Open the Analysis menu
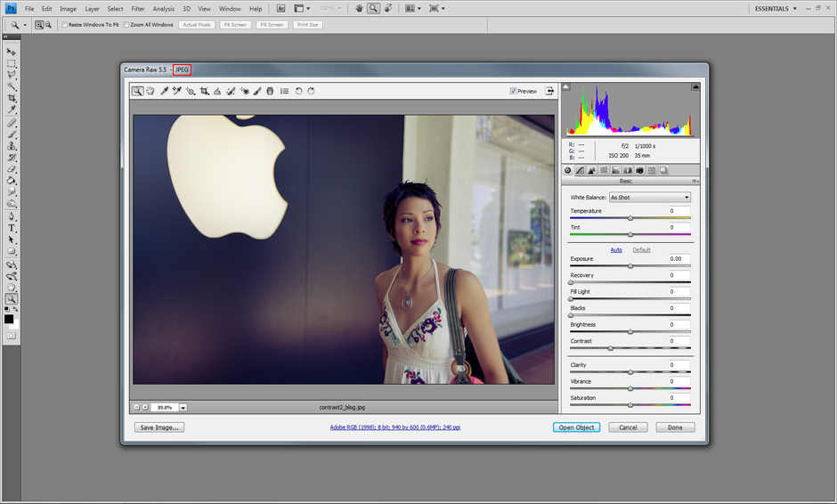 [163, 9]
